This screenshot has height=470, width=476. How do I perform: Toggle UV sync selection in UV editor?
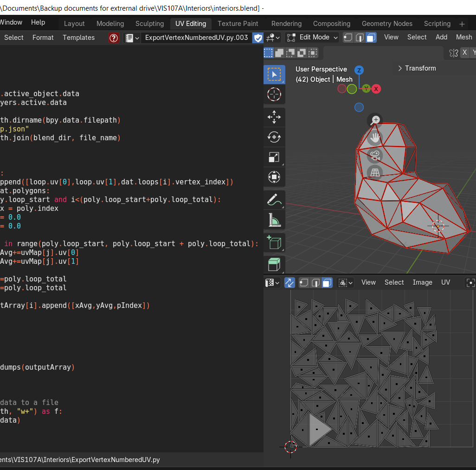[289, 282]
